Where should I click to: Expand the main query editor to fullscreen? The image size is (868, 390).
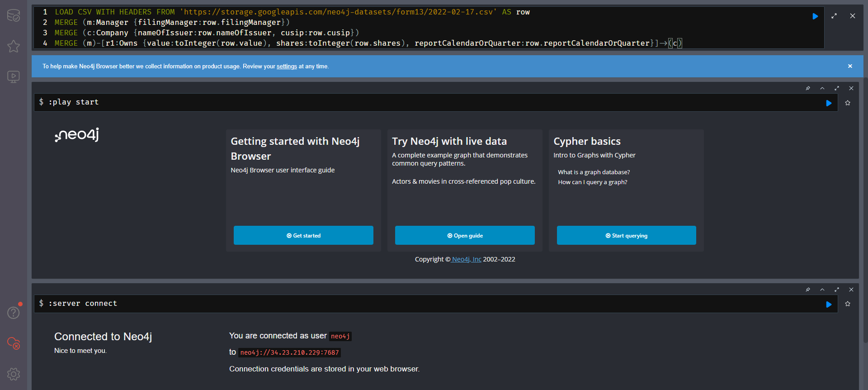(834, 16)
